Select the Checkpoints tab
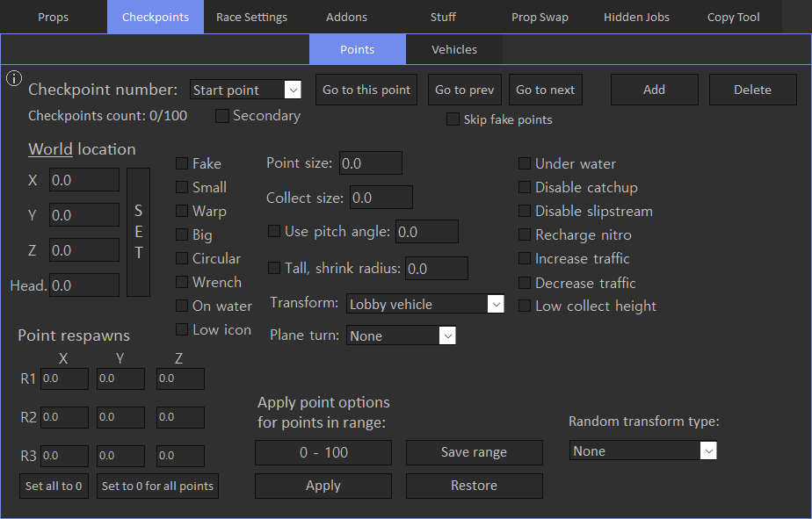812x519 pixels. [x=156, y=17]
